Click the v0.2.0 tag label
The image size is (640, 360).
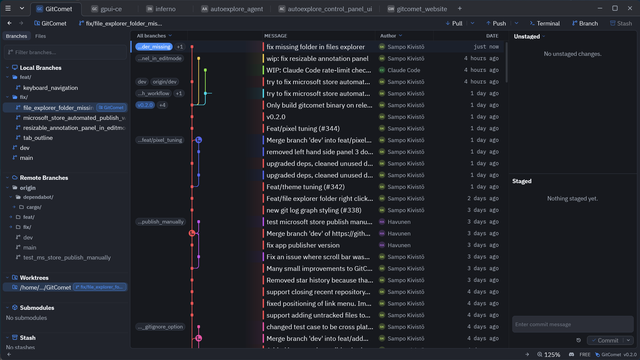click(145, 105)
